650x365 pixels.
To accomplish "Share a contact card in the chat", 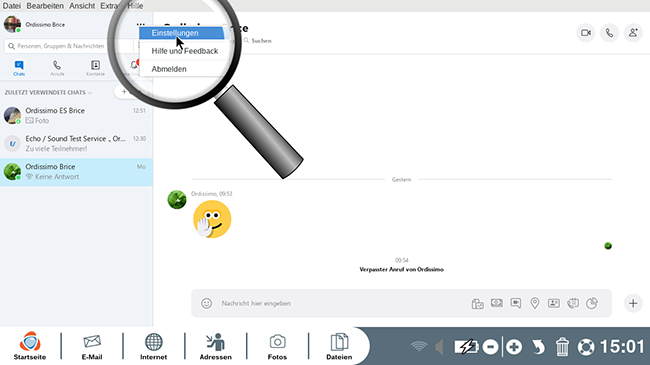I will 554,303.
